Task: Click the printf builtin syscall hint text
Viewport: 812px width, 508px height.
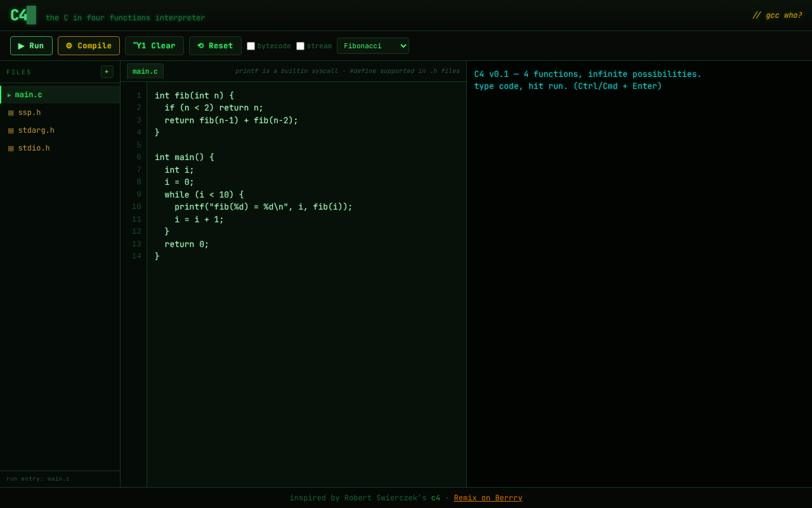Action: tap(348, 71)
